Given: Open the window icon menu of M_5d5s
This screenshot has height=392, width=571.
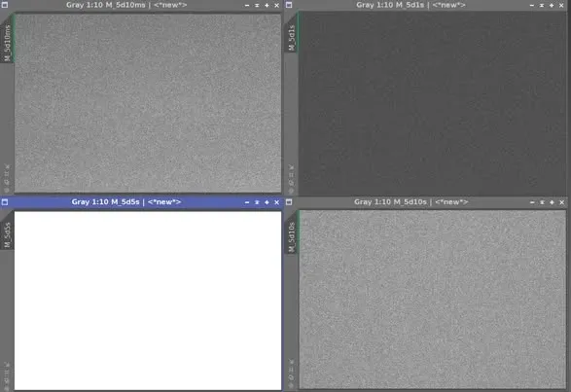Looking at the screenshot, I should click(x=5, y=201).
